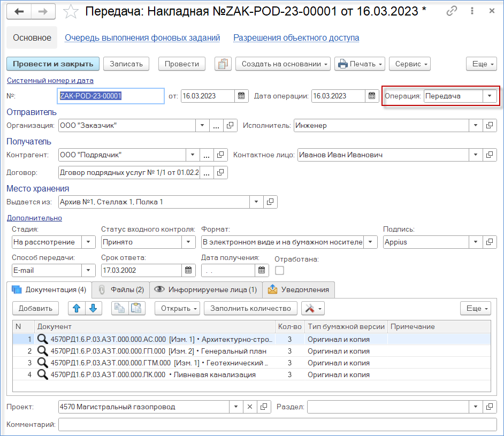
Task: Open the Печать menu
Action: click(x=360, y=64)
